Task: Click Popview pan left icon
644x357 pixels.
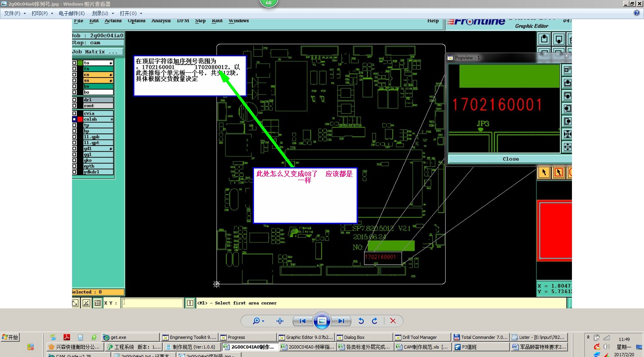Action: click(x=567, y=109)
